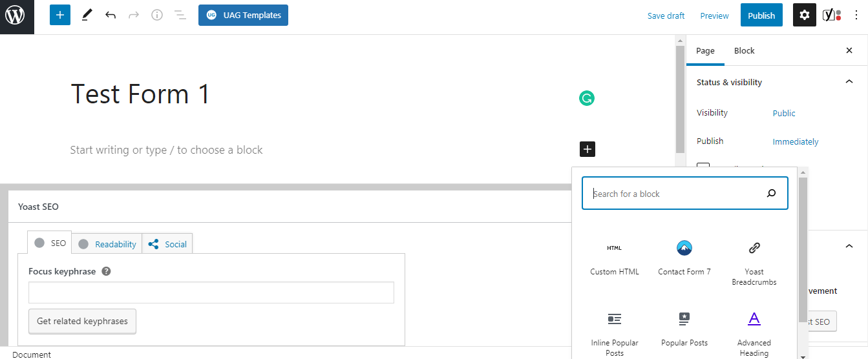
Task: Insert the Popular Posts block
Action: pos(684,329)
